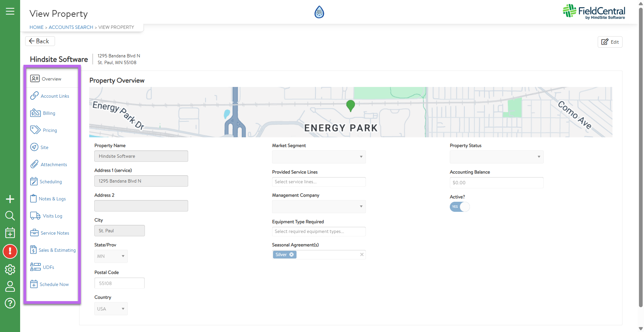Clear all Seasonal Agreement selections
The width and height of the screenshot is (644, 332).
click(x=362, y=254)
